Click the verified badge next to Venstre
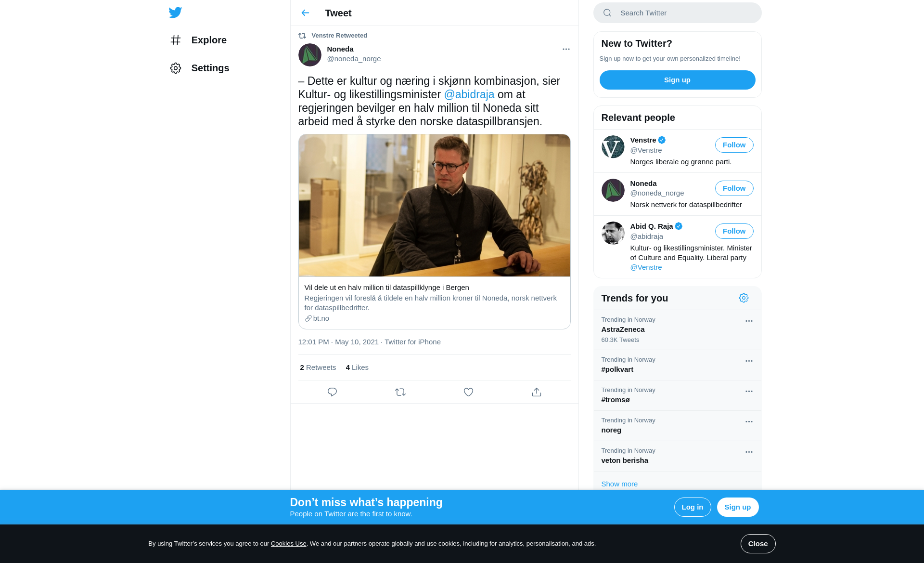 coord(662,140)
